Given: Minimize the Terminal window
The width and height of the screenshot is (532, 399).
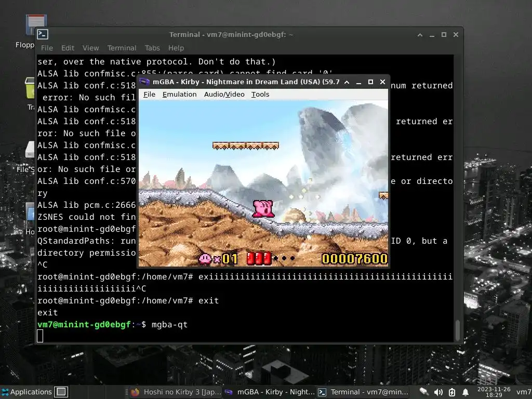Looking at the screenshot, I should 432,35.
